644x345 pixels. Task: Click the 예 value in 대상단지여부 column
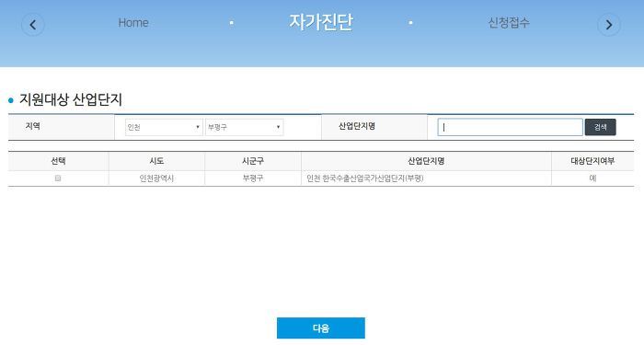[x=592, y=178]
